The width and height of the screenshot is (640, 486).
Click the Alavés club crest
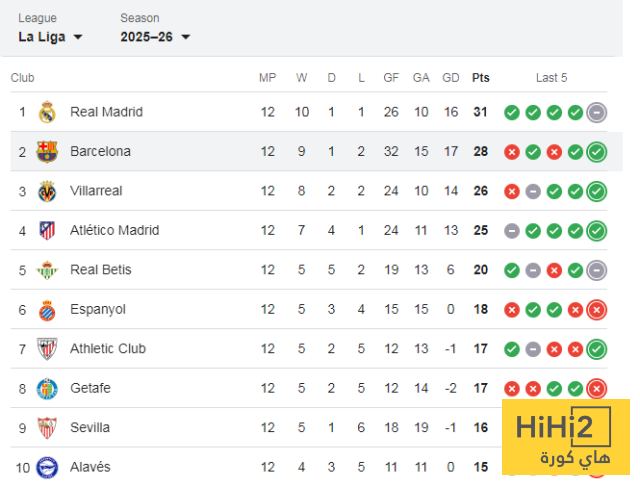tap(47, 467)
